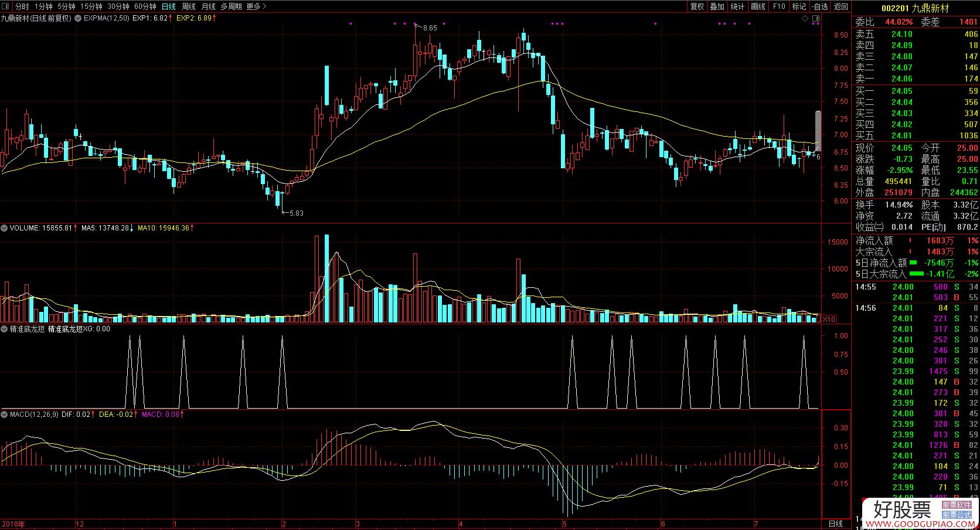980x530 pixels.
Task: Expand the MACD indicator dropdown arrow
Action: [5, 414]
